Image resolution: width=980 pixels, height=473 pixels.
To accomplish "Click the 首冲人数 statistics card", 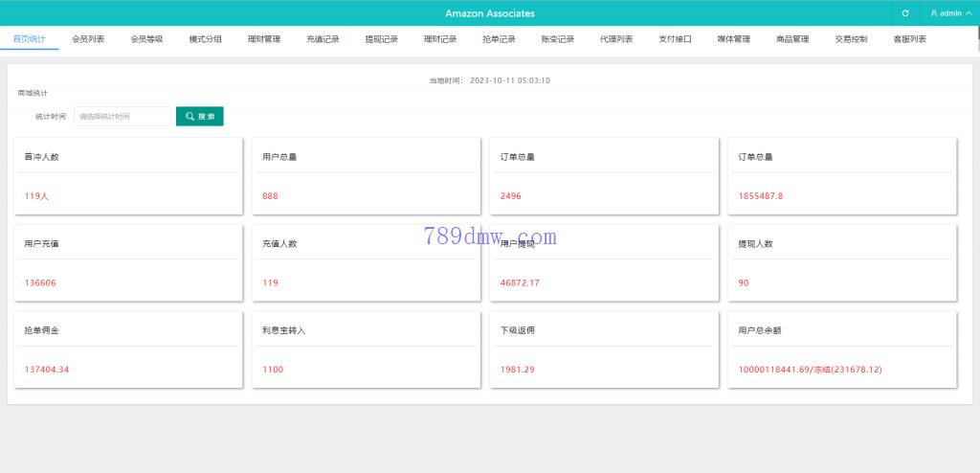I will coord(128,176).
